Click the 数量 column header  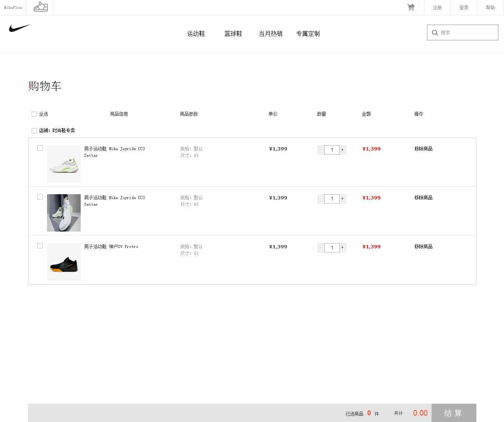pyautogui.click(x=321, y=114)
